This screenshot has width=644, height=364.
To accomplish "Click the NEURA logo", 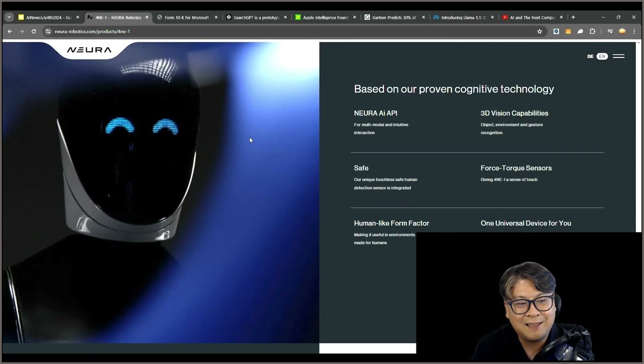I will 89,50.
